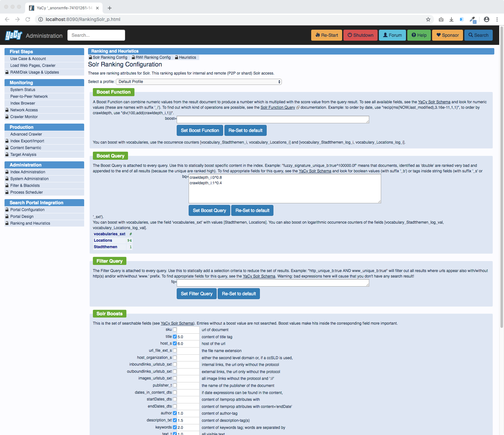The height and width of the screenshot is (435, 504).
Task: Click the title boost value 5.0 field
Action: (x=188, y=337)
